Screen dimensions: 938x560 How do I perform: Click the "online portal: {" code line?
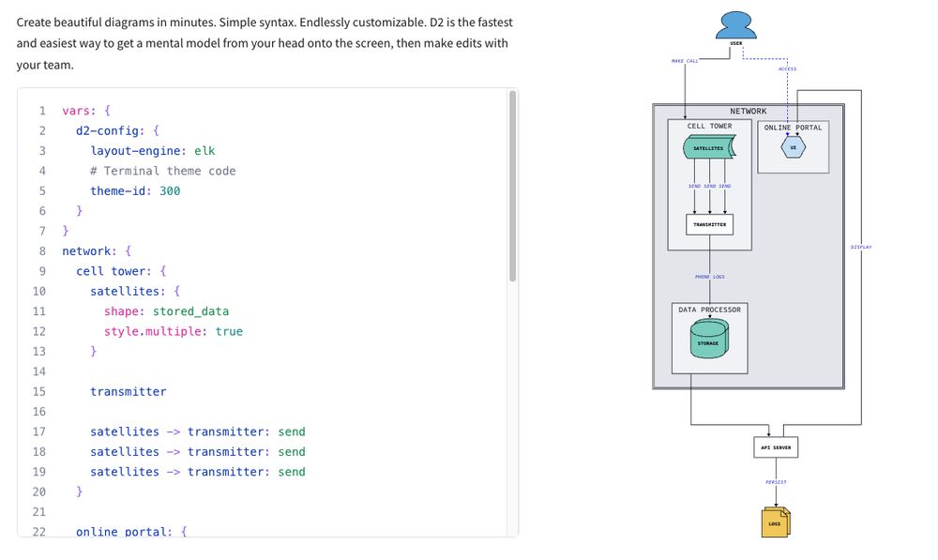point(131,531)
